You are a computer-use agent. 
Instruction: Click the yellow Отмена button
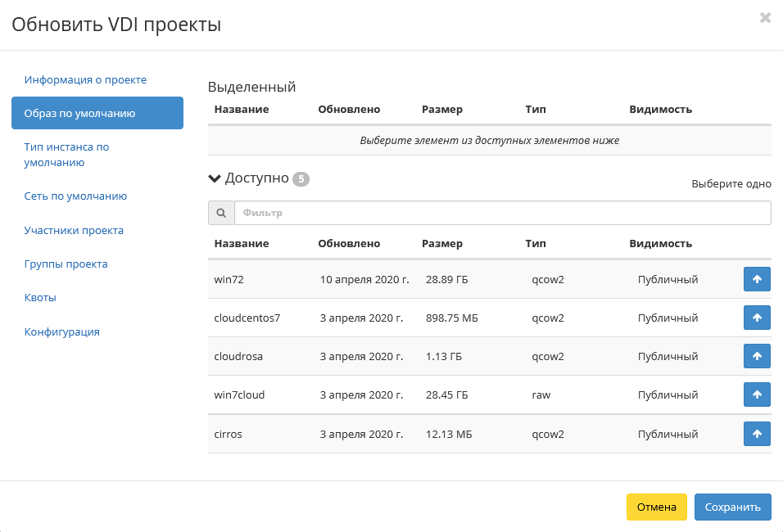[656, 507]
